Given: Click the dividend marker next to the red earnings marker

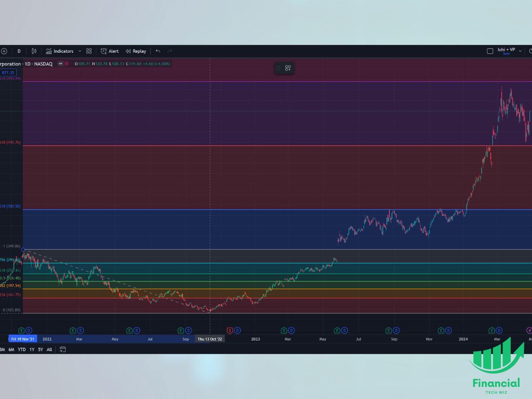Looking at the screenshot, I should [x=237, y=331].
